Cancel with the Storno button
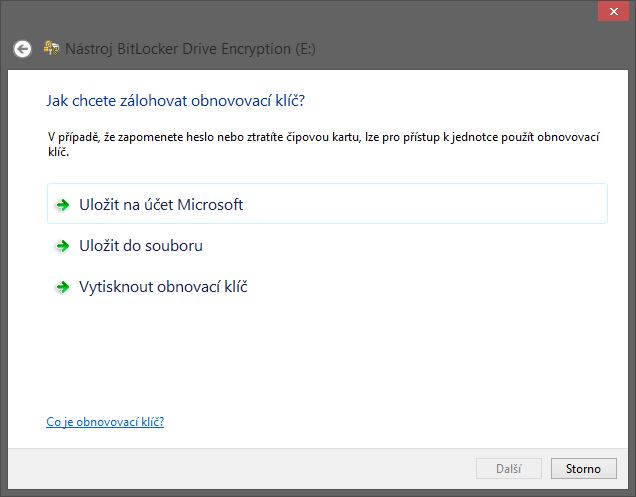Image resolution: width=636 pixels, height=497 pixels. [x=584, y=469]
